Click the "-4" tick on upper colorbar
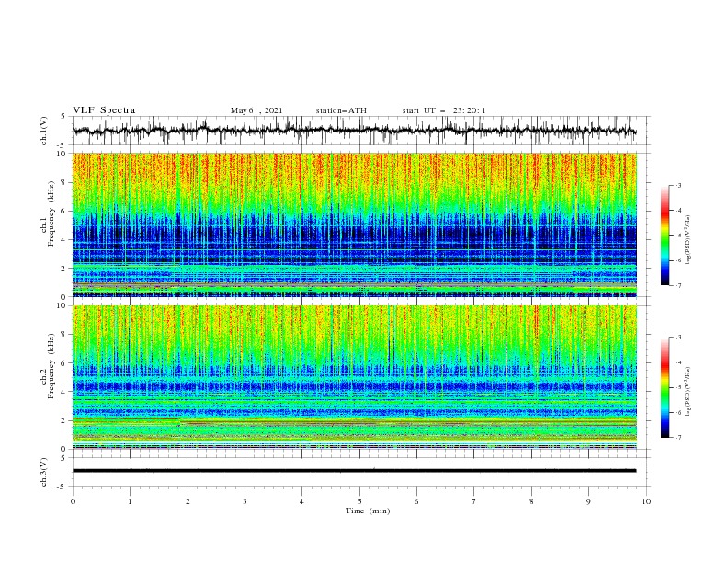 (677, 211)
